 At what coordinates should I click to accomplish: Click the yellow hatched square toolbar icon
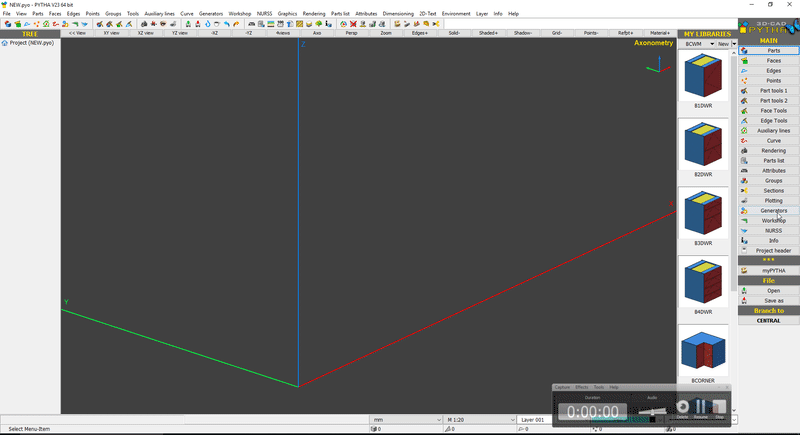click(299, 24)
